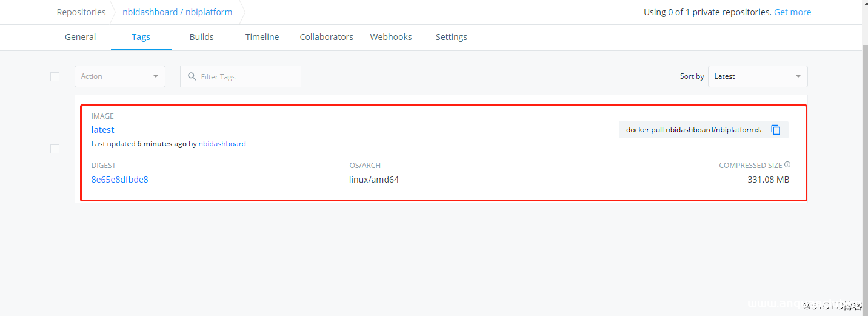Image resolution: width=868 pixels, height=316 pixels.
Task: Open the Sort by Latest dropdown
Action: click(758, 76)
